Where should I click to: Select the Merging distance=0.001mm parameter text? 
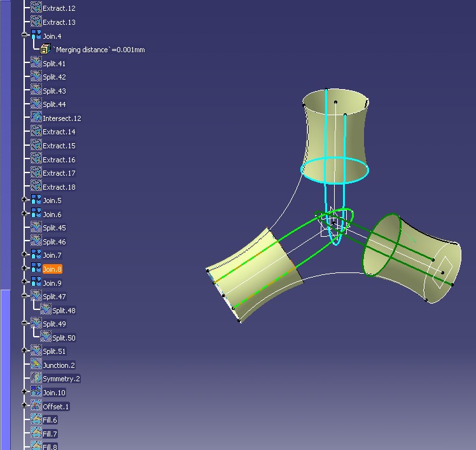(x=99, y=50)
